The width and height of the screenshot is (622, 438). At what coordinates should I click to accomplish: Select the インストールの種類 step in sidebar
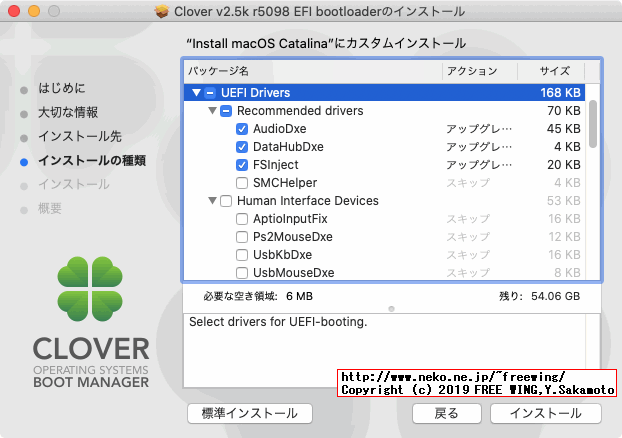click(x=92, y=161)
